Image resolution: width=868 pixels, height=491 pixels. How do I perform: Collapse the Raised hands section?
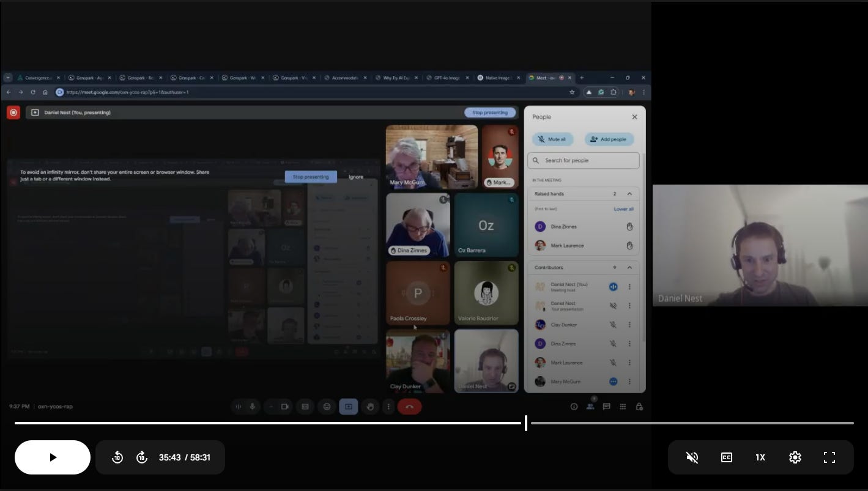click(629, 194)
